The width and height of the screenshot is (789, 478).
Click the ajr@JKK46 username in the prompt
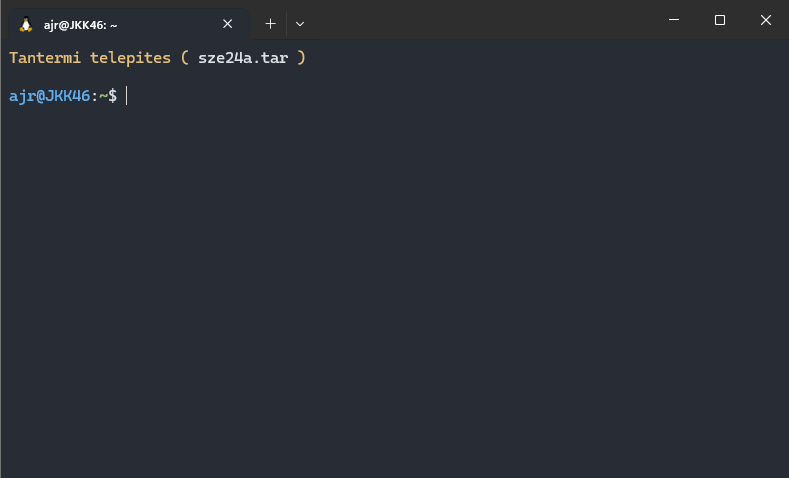point(49,96)
